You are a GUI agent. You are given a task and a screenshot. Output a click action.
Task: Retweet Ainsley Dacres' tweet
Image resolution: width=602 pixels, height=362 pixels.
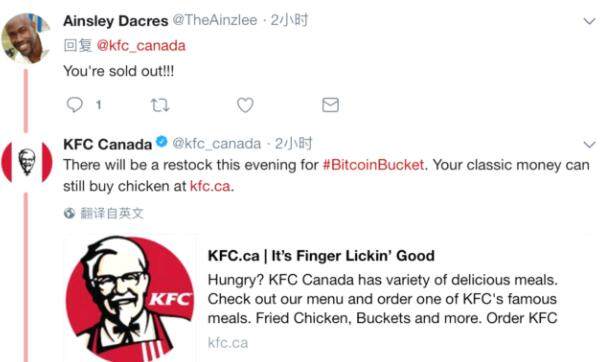(x=160, y=105)
